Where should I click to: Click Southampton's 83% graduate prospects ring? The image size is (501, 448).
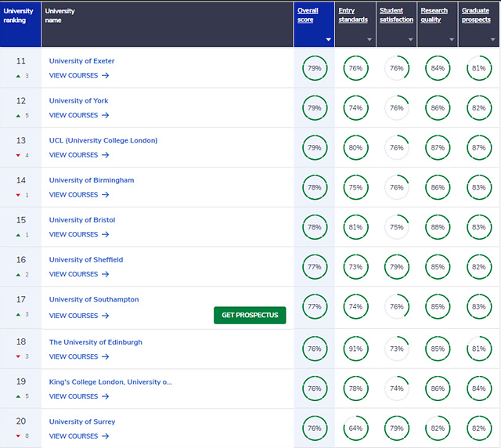coord(479,307)
